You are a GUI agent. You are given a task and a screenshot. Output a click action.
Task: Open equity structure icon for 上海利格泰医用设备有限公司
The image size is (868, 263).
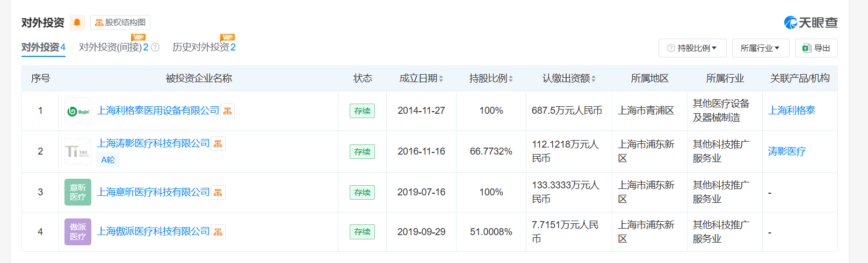click(x=228, y=111)
